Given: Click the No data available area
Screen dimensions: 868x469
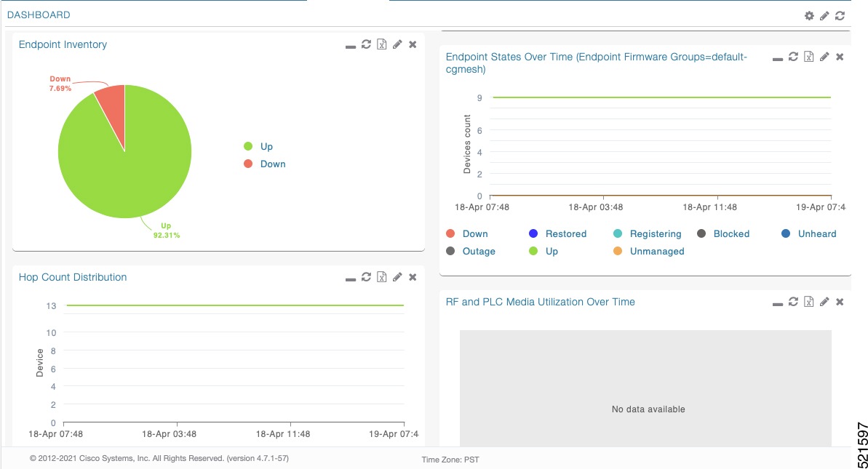Looking at the screenshot, I should click(x=647, y=409).
